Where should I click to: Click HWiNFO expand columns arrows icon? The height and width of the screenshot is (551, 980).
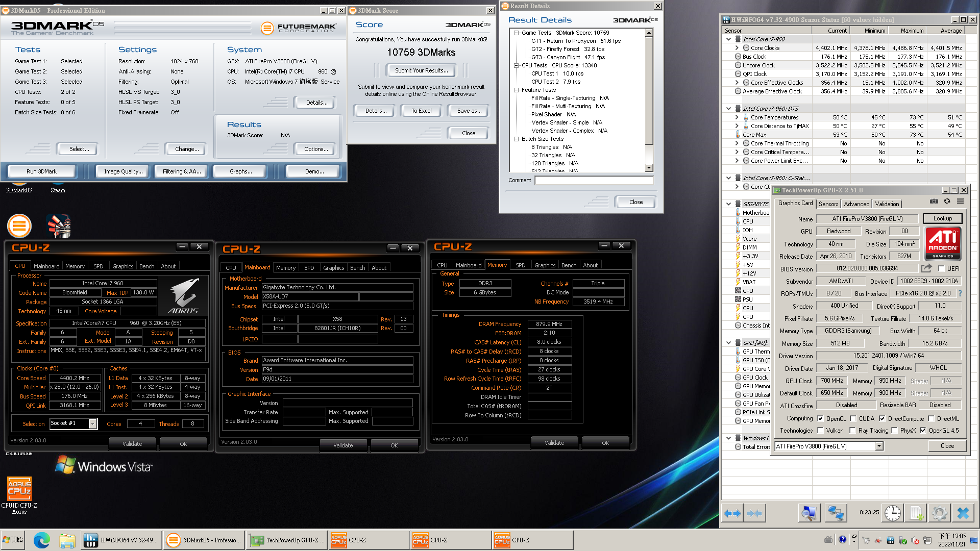(732, 513)
